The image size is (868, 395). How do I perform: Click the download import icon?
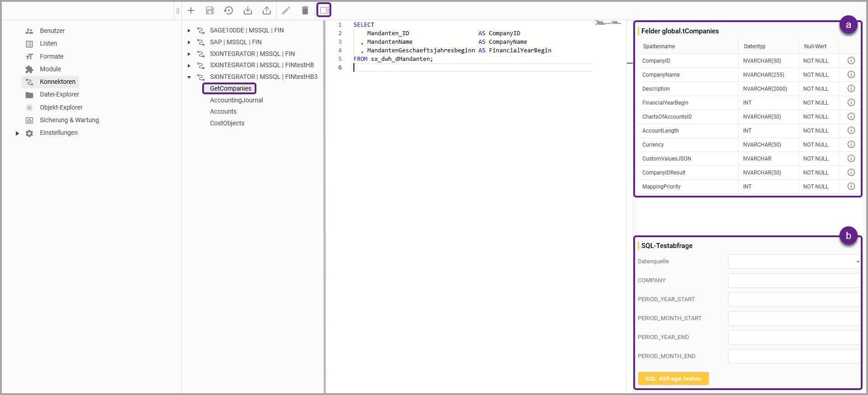(x=248, y=10)
